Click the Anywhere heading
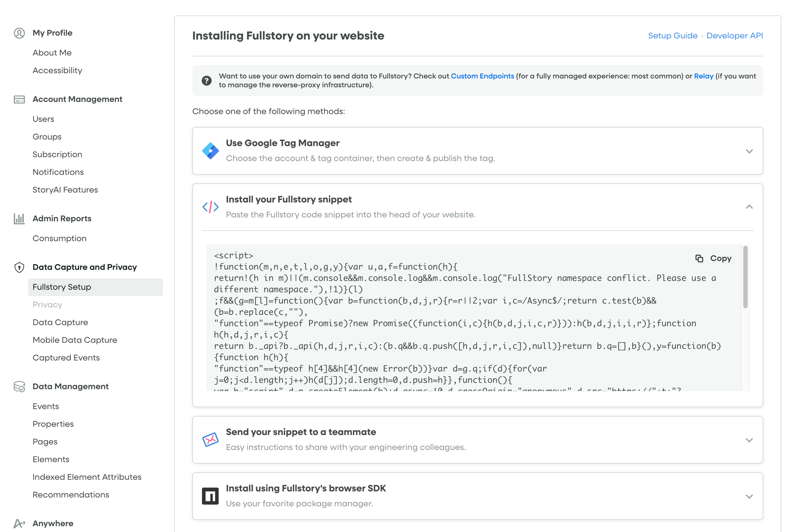The width and height of the screenshot is (793, 532). pos(53,523)
